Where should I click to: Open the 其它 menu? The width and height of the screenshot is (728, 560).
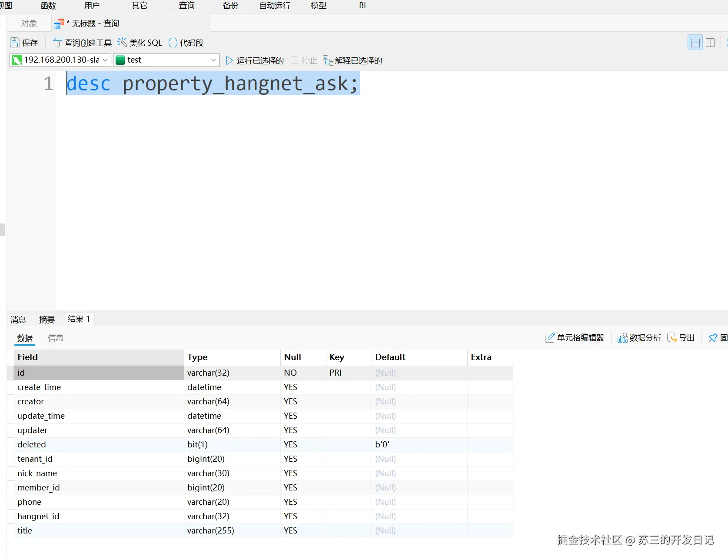point(140,6)
